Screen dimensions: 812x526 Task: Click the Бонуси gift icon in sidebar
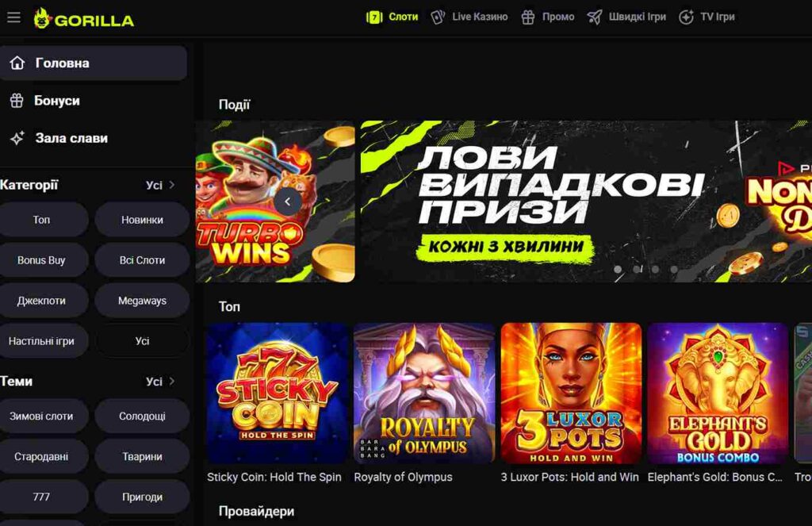pos(17,101)
